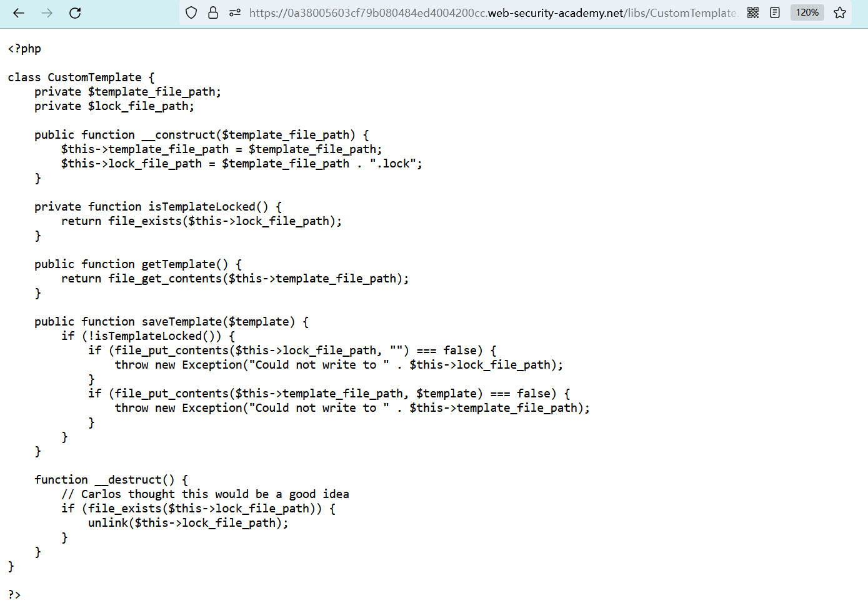Click the closing "?>" PHP tag
Screen dimensions: 868x603
pyautogui.click(x=14, y=595)
